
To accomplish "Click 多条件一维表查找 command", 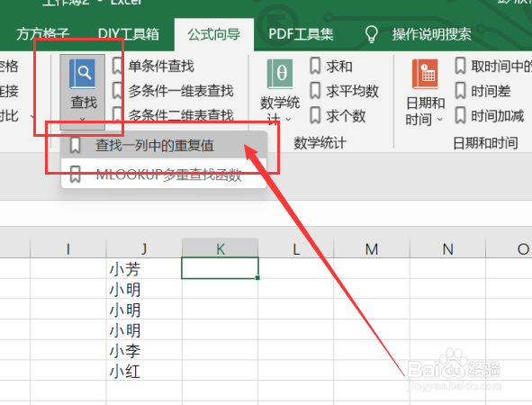I will (181, 91).
